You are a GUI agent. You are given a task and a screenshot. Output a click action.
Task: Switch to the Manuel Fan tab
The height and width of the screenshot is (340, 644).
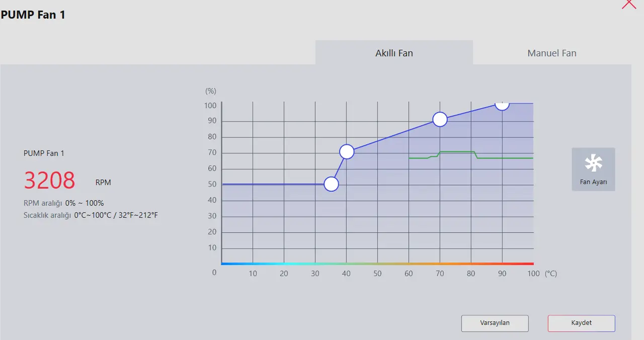click(x=552, y=53)
